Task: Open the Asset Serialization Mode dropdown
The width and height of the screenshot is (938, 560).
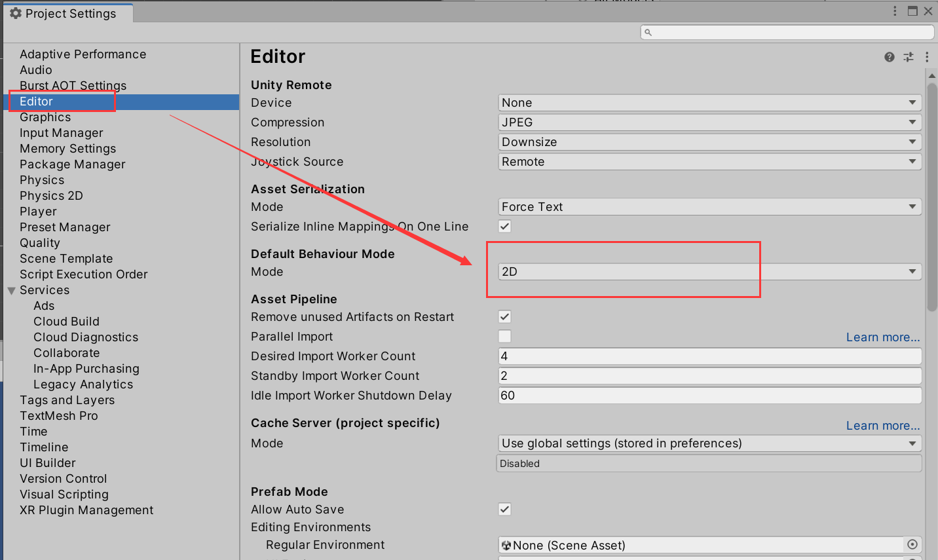Action: [709, 207]
